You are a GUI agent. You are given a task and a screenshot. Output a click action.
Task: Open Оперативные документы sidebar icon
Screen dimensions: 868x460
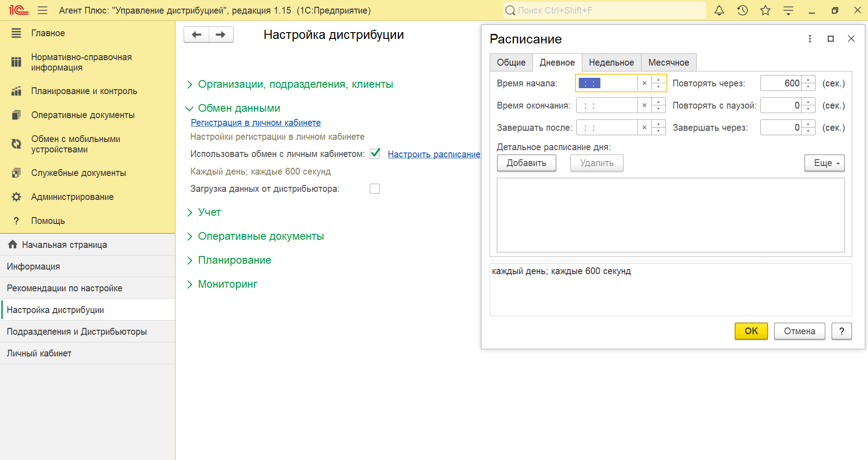point(16,115)
